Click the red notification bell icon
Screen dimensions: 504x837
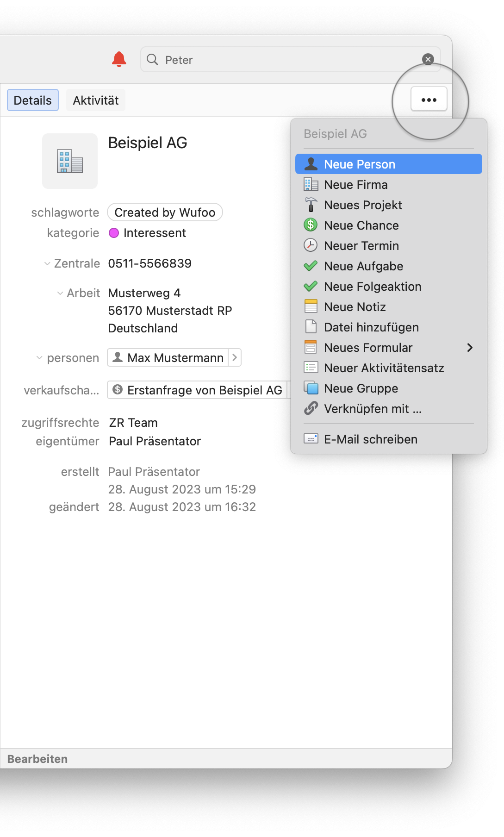point(119,59)
